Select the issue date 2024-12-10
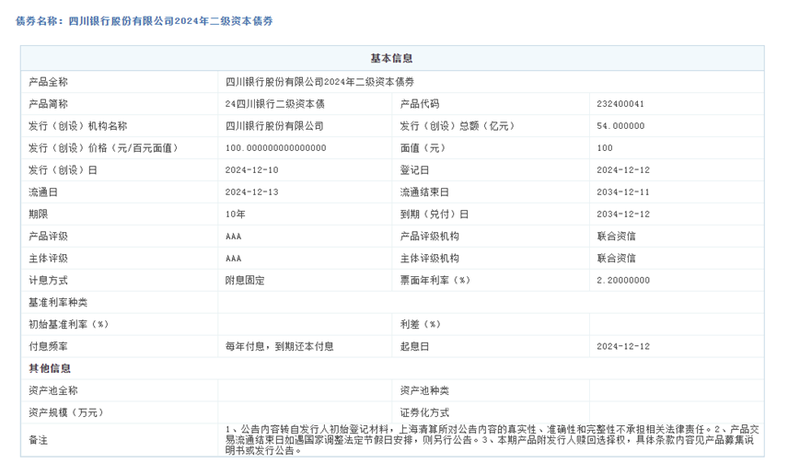800x475 pixels. pyautogui.click(x=252, y=170)
